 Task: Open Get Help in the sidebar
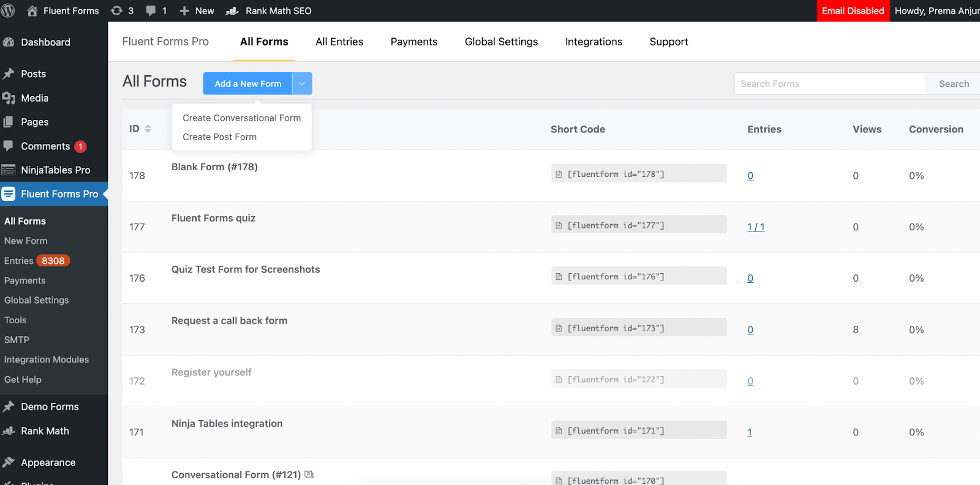tap(23, 380)
